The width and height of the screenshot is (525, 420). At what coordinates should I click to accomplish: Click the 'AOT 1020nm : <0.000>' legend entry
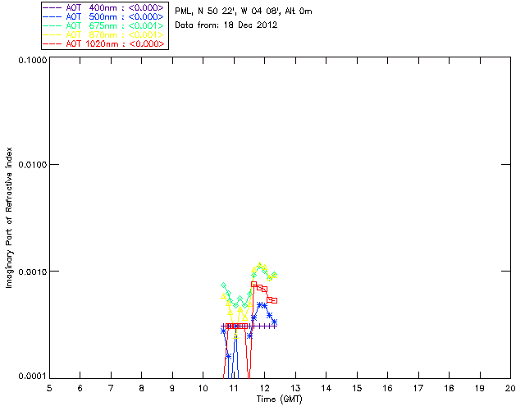[104, 43]
